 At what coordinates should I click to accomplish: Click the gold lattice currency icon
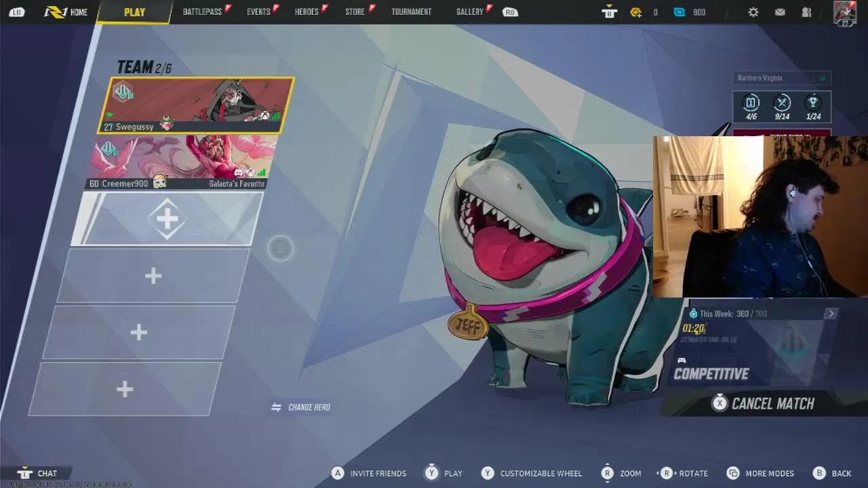[x=635, y=12]
